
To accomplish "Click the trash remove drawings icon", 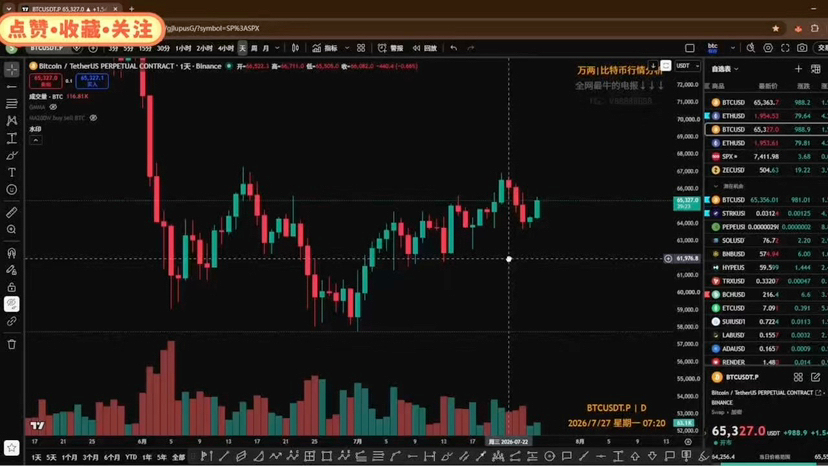I will [x=12, y=344].
